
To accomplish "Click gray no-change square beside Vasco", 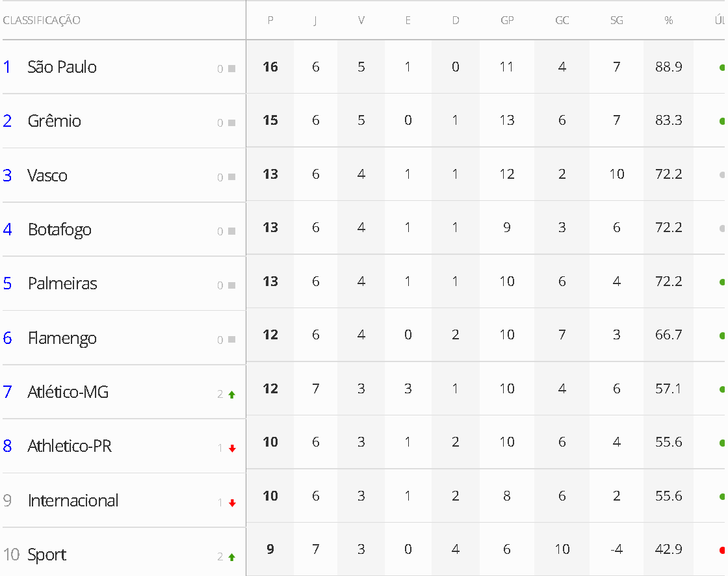I will point(231,177).
